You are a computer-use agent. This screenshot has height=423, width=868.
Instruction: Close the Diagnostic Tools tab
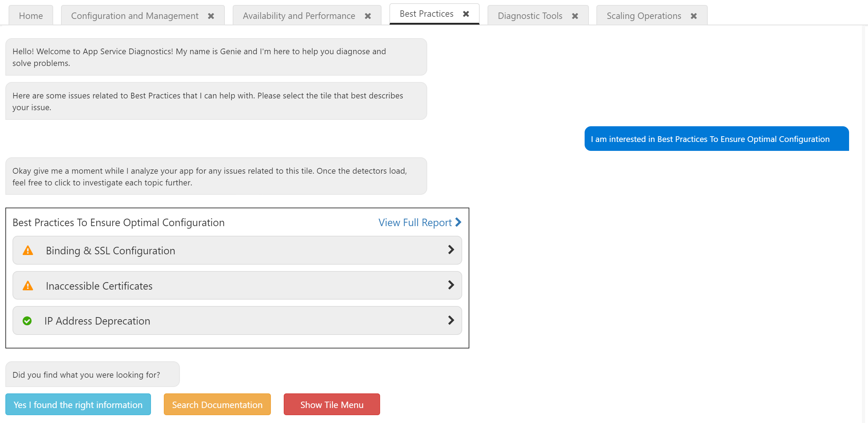click(575, 16)
